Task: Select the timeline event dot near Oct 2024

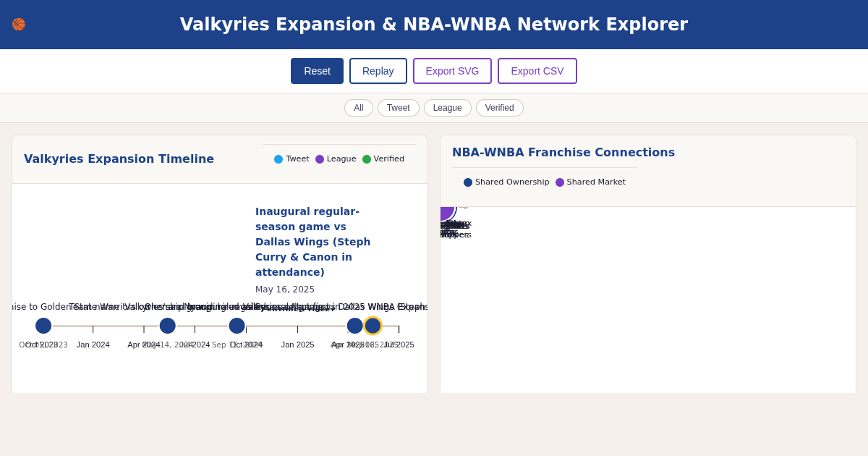Action: pos(237,326)
